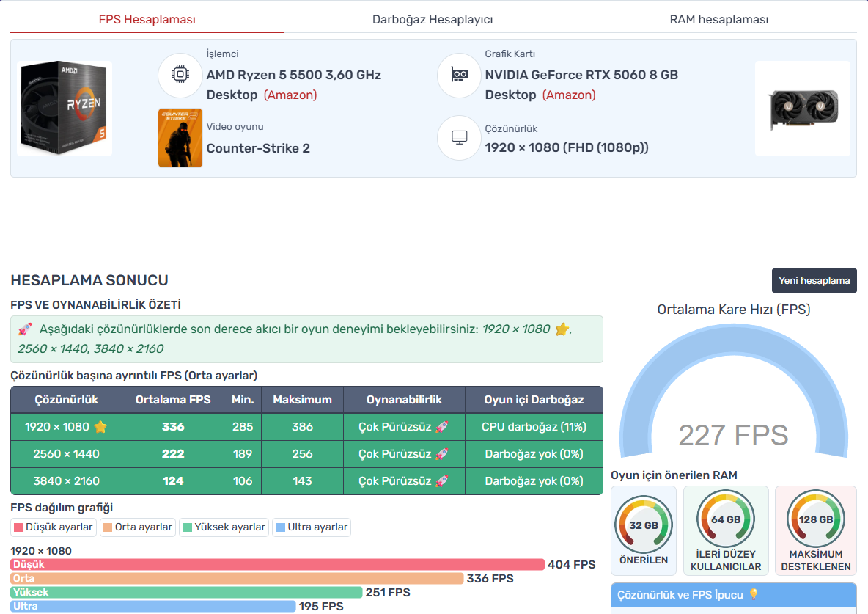Open the RAM hesaplaması tab
Image resolution: width=868 pixels, height=614 pixels.
coord(718,19)
